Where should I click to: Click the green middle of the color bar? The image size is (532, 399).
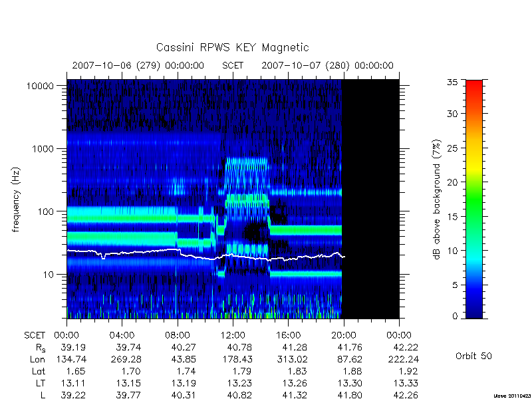[x=474, y=199]
